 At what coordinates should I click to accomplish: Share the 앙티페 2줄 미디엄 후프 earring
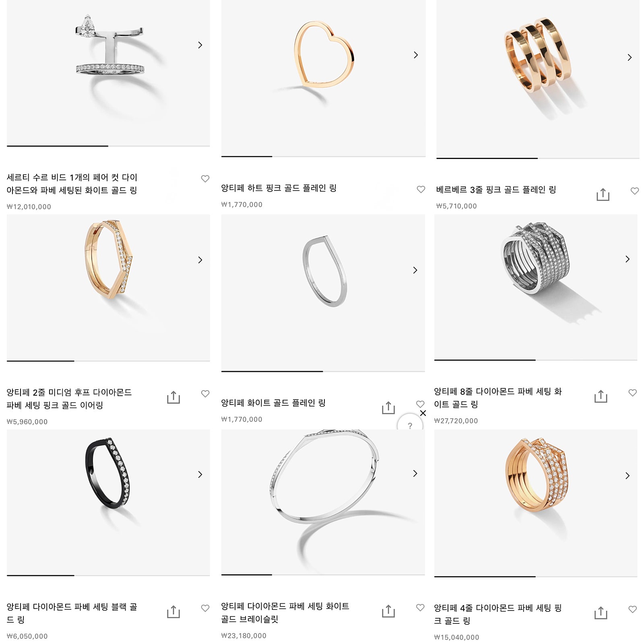(x=173, y=397)
